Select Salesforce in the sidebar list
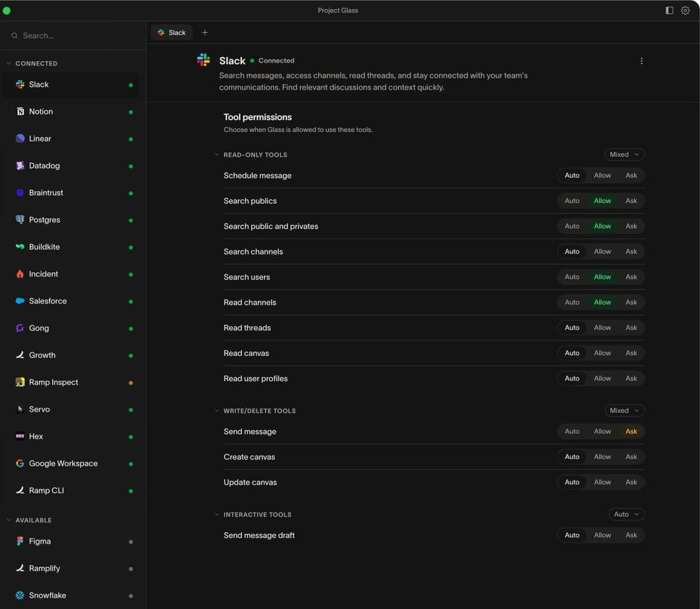The height and width of the screenshot is (609, 700). 71,301
